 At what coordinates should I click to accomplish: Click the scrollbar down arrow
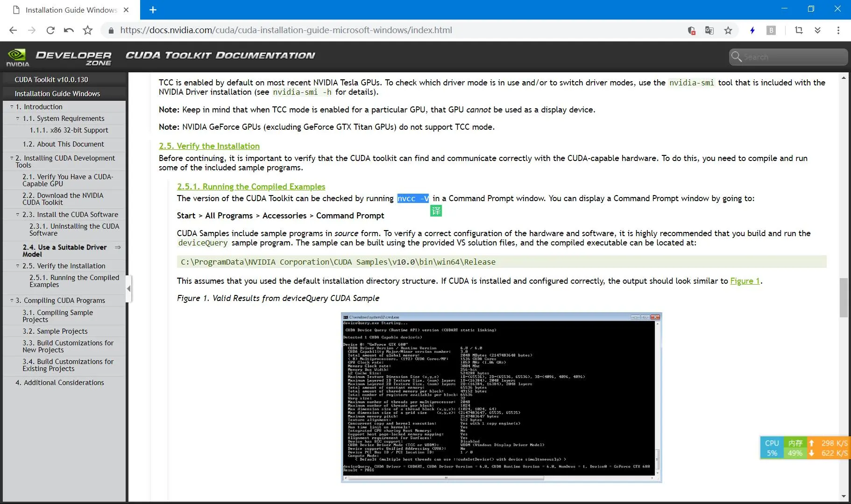click(x=844, y=496)
